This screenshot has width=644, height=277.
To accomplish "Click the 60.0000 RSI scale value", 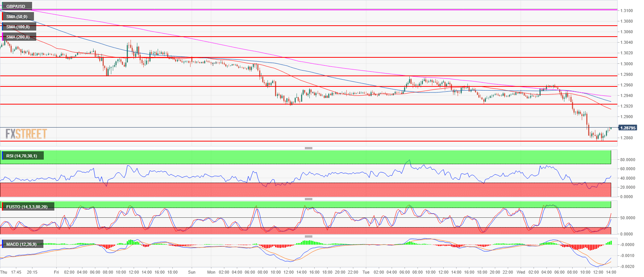I will [x=628, y=169].
